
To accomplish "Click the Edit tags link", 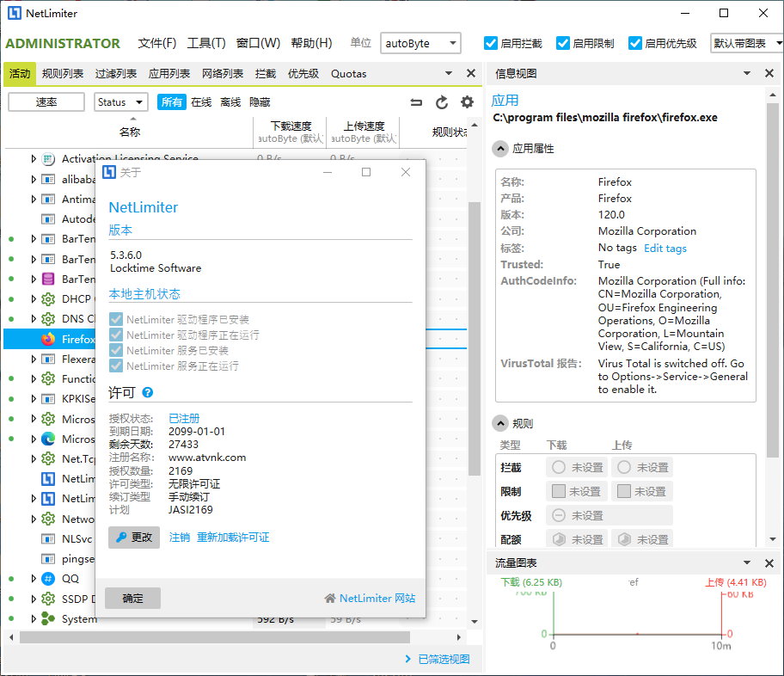I will pos(665,249).
